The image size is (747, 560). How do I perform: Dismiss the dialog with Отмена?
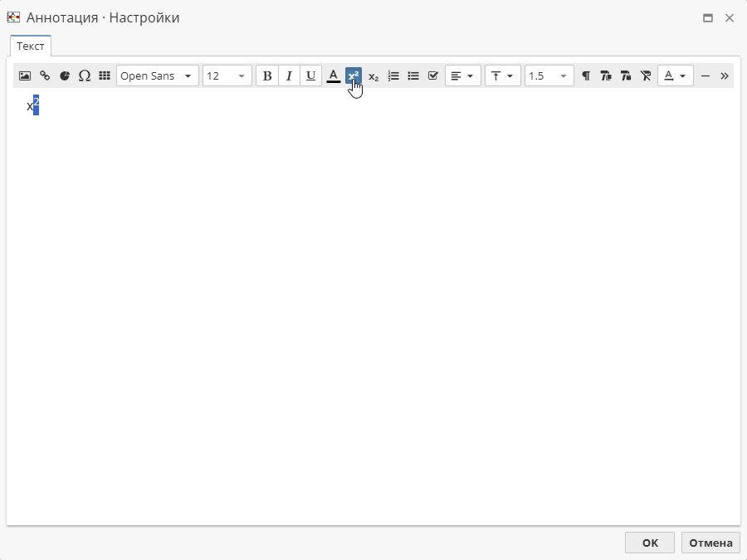coord(710,542)
